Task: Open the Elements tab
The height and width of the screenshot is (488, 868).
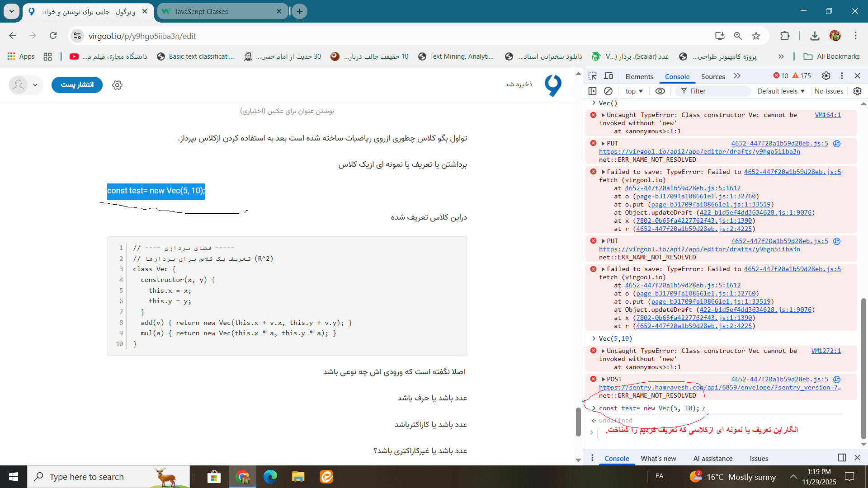Action: coord(639,76)
